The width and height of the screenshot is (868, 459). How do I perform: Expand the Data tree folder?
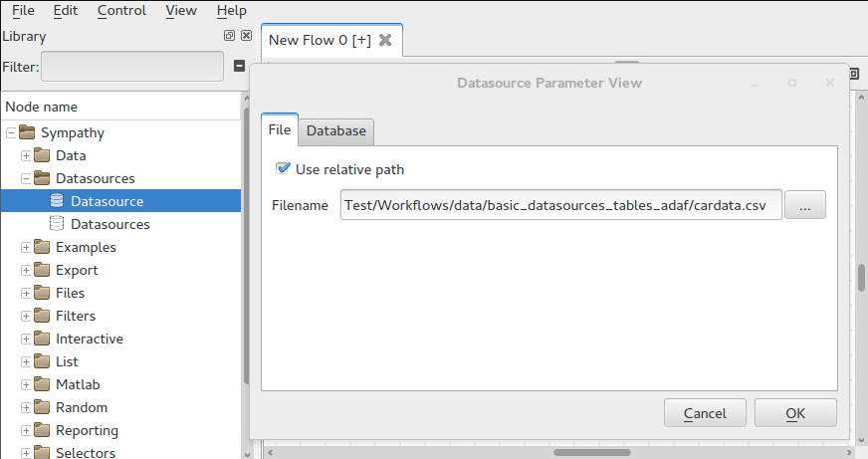[27, 155]
